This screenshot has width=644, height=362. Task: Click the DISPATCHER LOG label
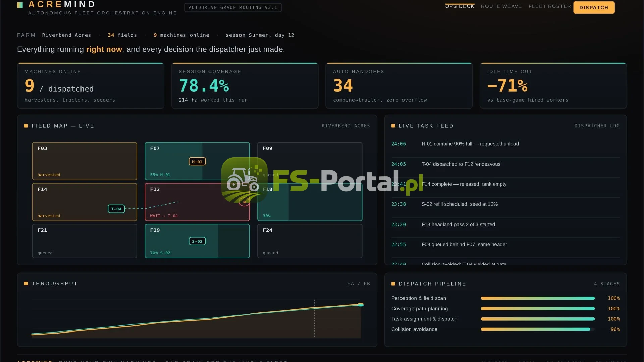pos(597,126)
